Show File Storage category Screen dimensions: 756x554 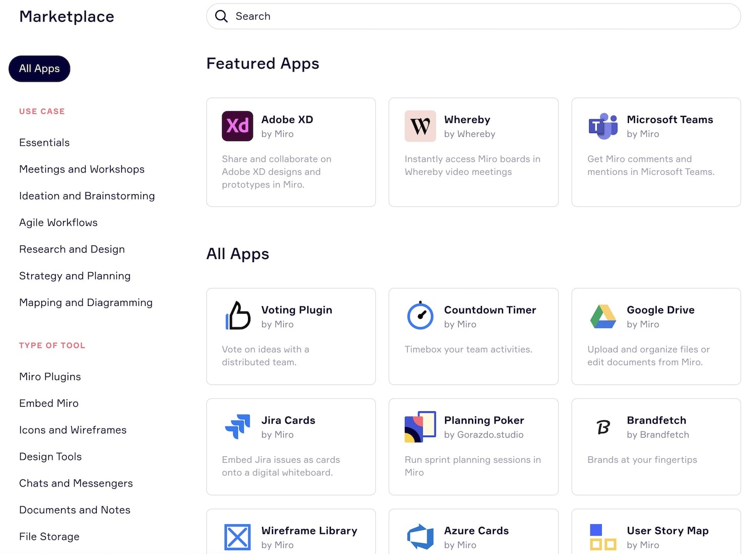tap(49, 537)
